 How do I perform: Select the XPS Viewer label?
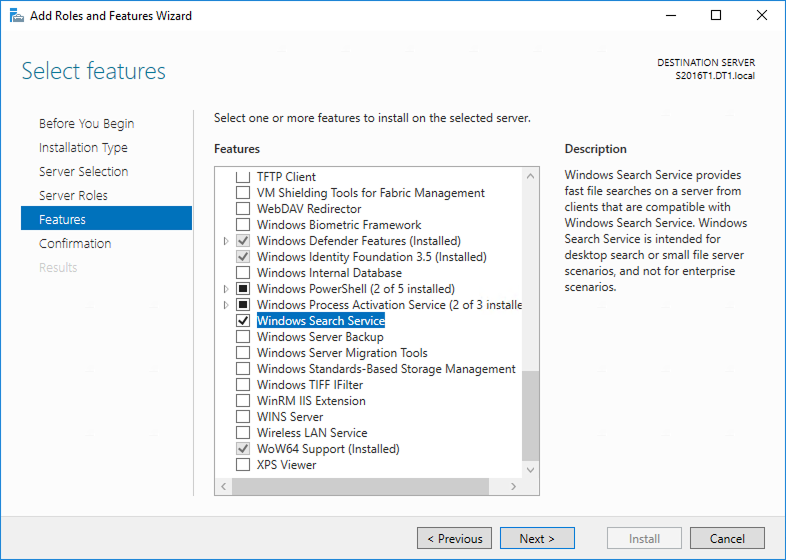click(287, 465)
